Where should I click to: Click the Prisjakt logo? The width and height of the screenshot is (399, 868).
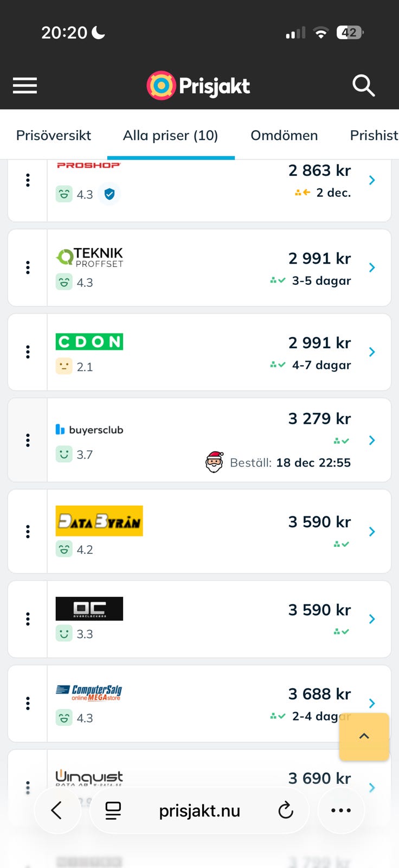click(198, 86)
